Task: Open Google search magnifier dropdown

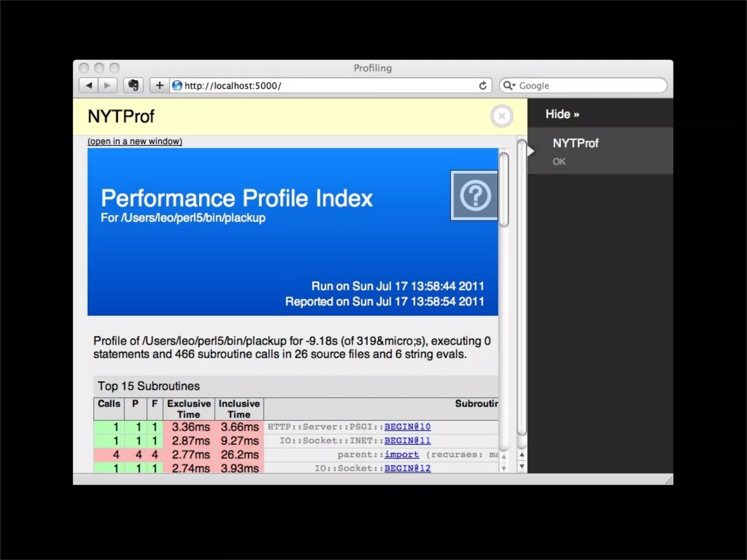Action: [x=509, y=86]
